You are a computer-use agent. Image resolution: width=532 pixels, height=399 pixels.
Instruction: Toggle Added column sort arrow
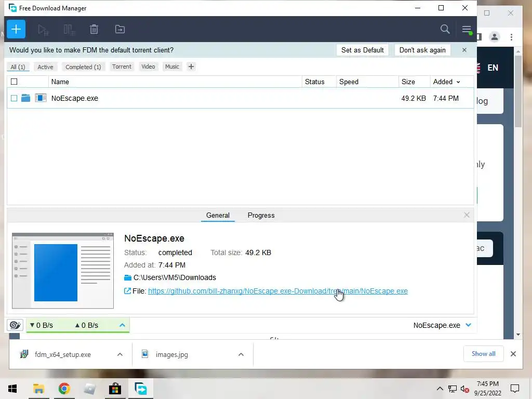[458, 82]
